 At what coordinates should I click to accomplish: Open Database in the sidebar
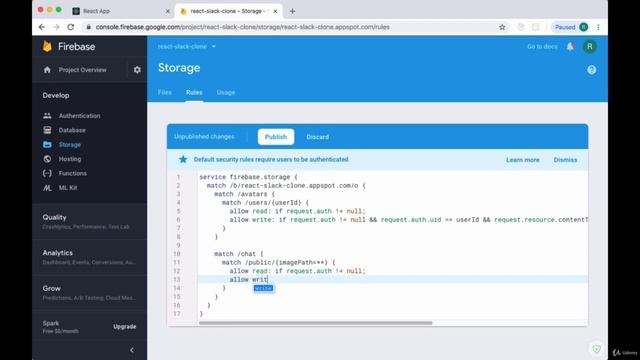point(72,130)
